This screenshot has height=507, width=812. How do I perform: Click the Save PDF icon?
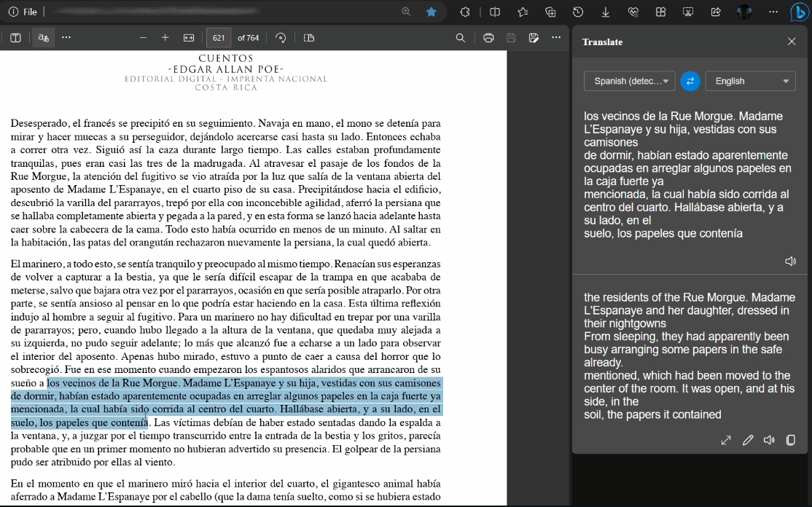click(511, 38)
